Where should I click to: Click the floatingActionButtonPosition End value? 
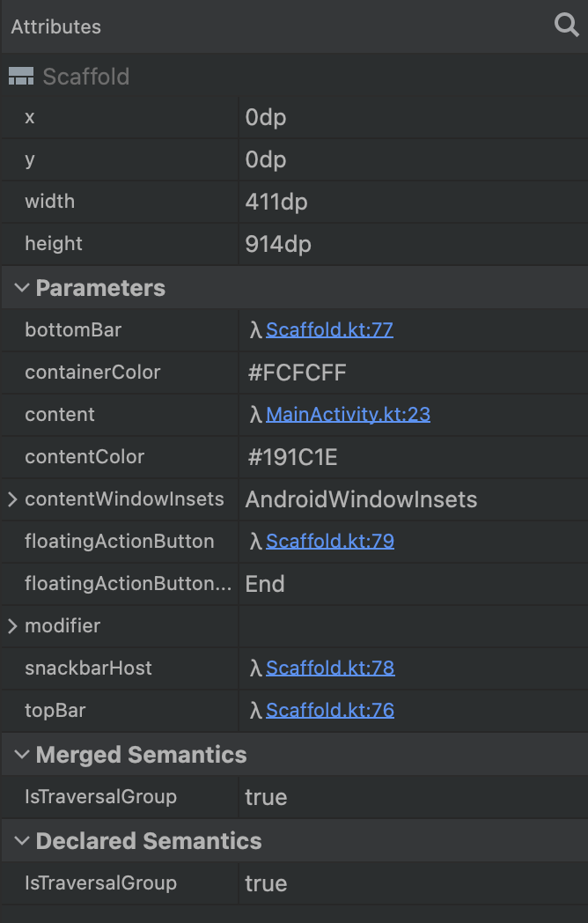[x=265, y=583]
